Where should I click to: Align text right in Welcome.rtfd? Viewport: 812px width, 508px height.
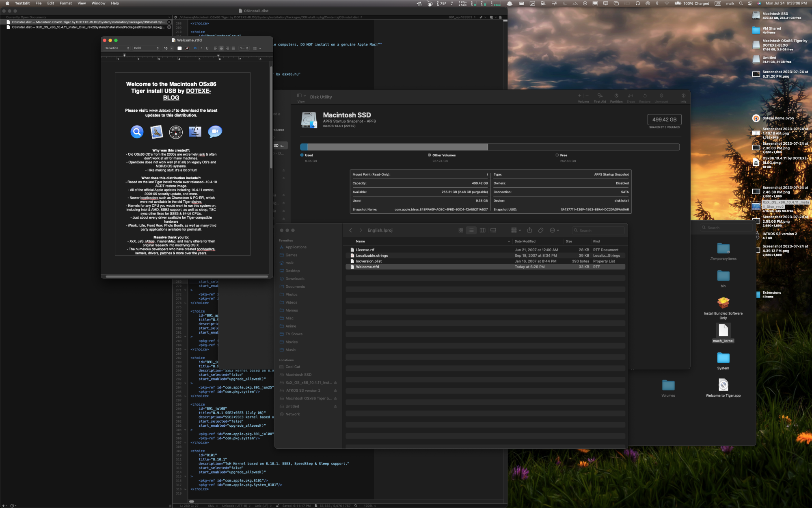227,48
